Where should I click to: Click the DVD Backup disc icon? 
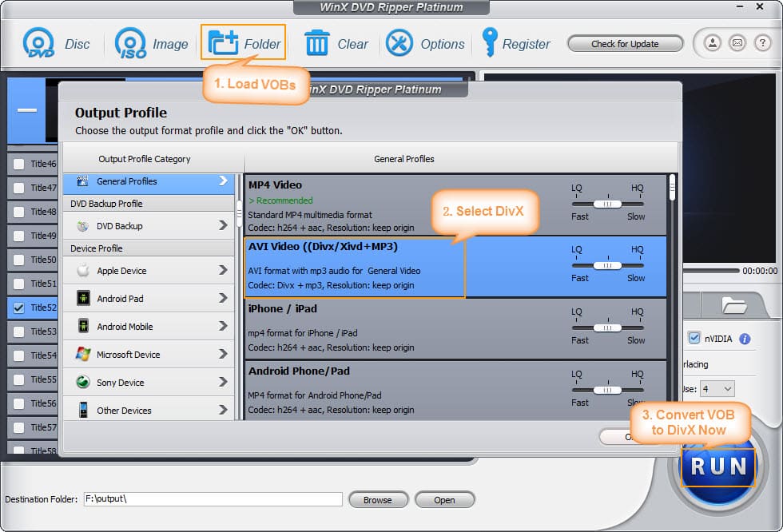click(x=83, y=226)
